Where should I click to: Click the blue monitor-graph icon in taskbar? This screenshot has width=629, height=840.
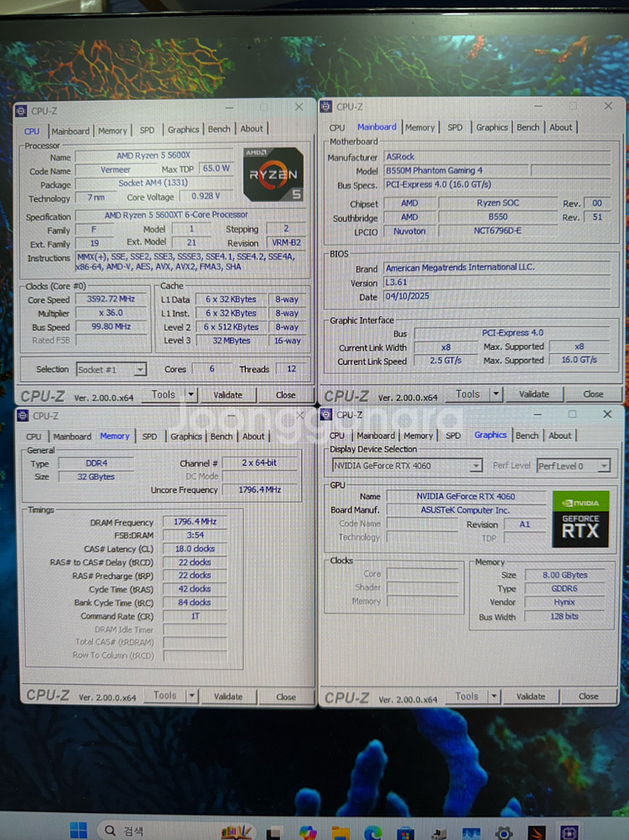(471, 833)
